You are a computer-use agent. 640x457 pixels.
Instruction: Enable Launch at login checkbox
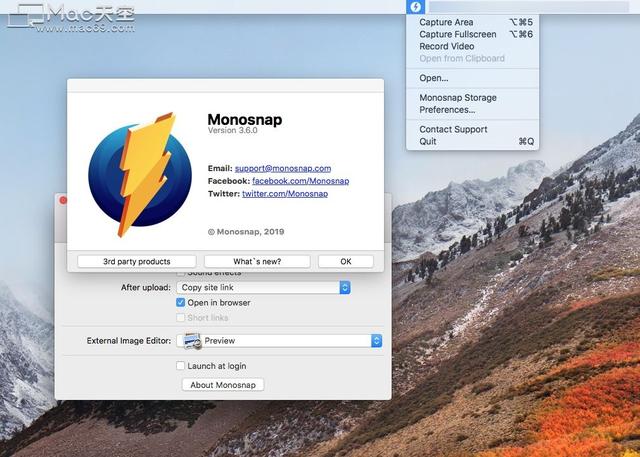point(180,366)
